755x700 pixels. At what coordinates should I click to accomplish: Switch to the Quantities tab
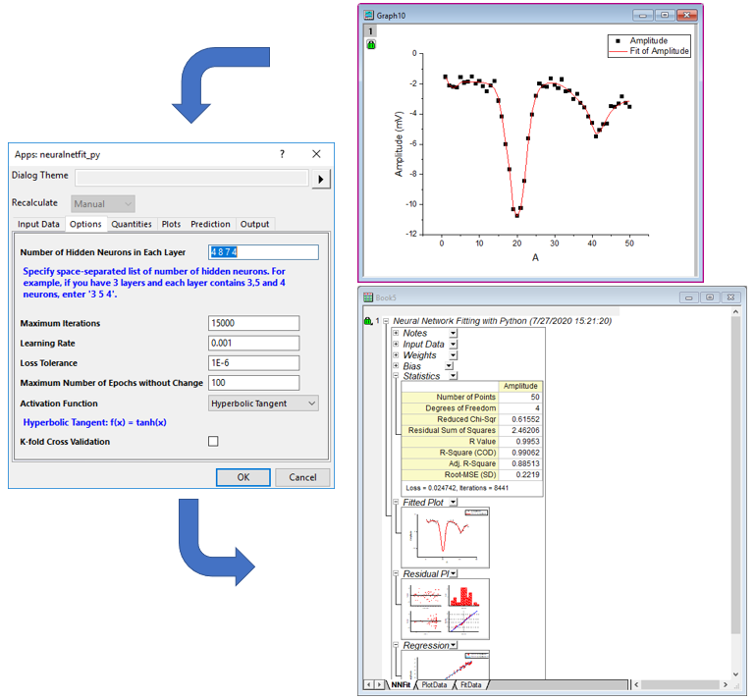pyautogui.click(x=131, y=224)
